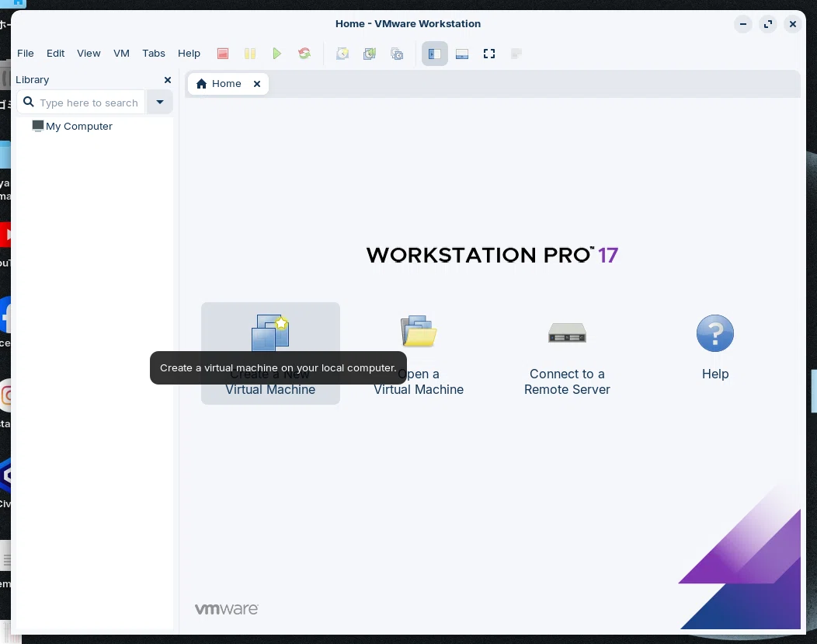
Task: Open the Edit menu
Action: point(56,53)
